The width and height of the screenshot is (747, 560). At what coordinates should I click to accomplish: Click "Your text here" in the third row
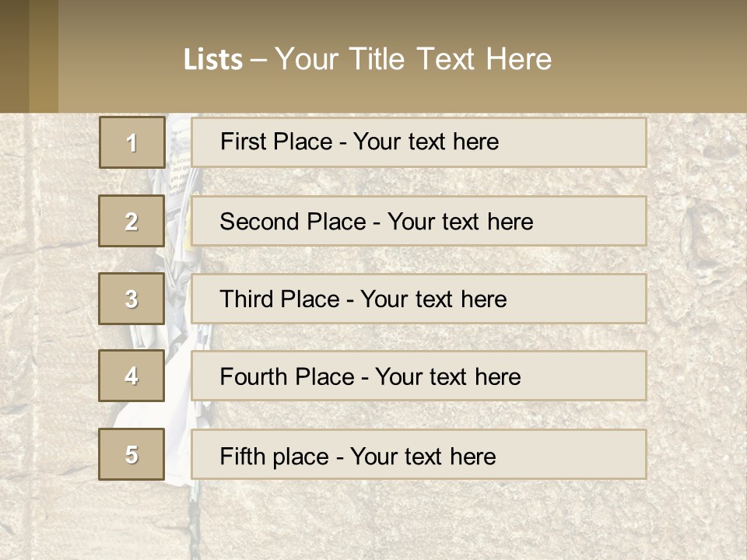coord(433,299)
